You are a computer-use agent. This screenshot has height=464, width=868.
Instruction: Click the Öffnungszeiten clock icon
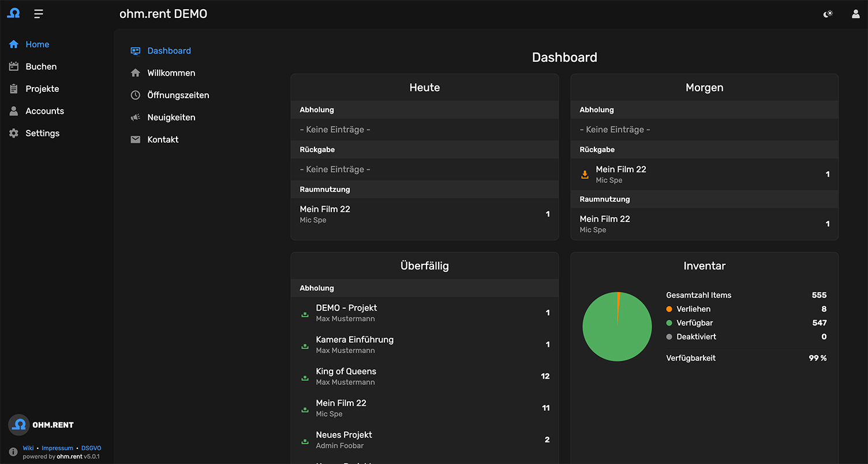coord(136,95)
